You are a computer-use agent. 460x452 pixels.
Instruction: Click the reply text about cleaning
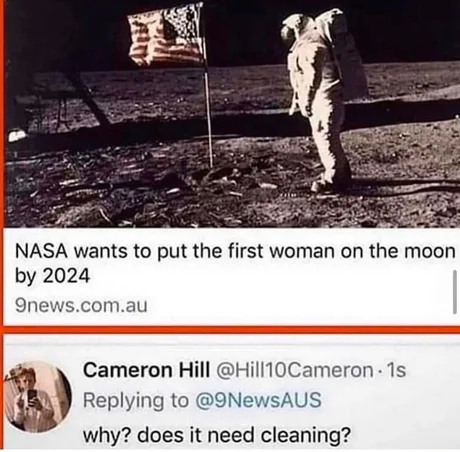tap(217, 435)
